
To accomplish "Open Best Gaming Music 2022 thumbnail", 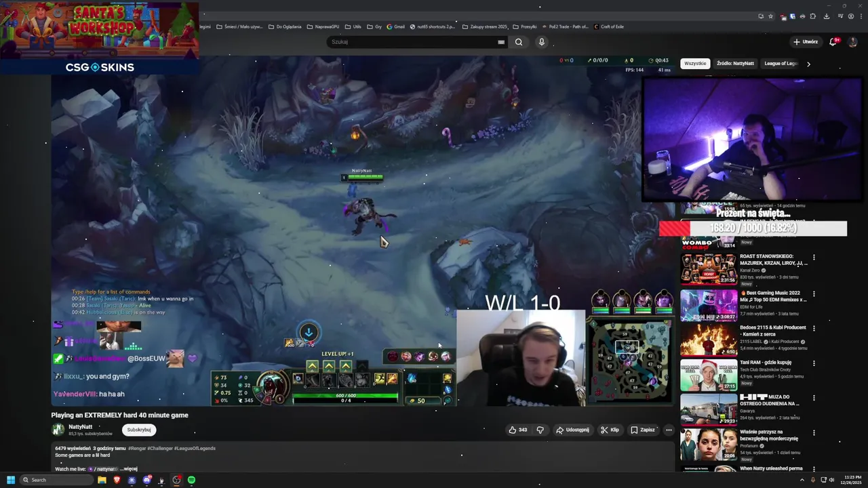I will pos(709,305).
